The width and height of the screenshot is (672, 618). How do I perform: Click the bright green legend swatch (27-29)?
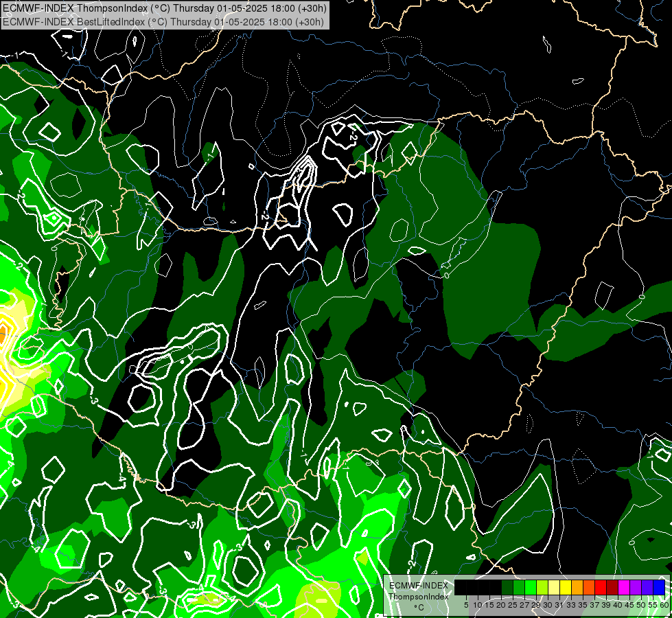point(531,587)
